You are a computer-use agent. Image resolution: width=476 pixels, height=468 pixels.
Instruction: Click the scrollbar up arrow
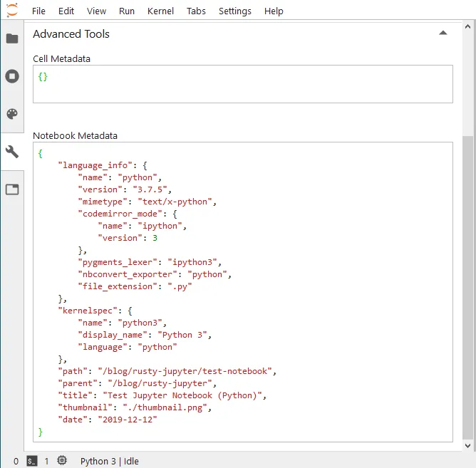pyautogui.click(x=467, y=26)
